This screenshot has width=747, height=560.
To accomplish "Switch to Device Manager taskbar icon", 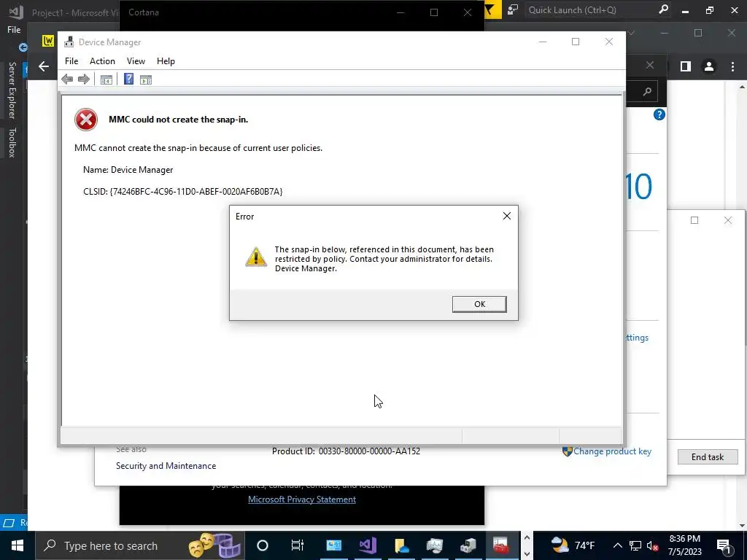I will tap(468, 545).
